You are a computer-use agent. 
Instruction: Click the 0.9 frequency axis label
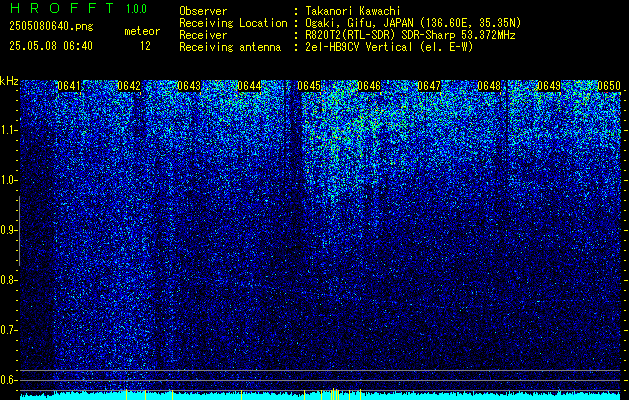coord(9,230)
